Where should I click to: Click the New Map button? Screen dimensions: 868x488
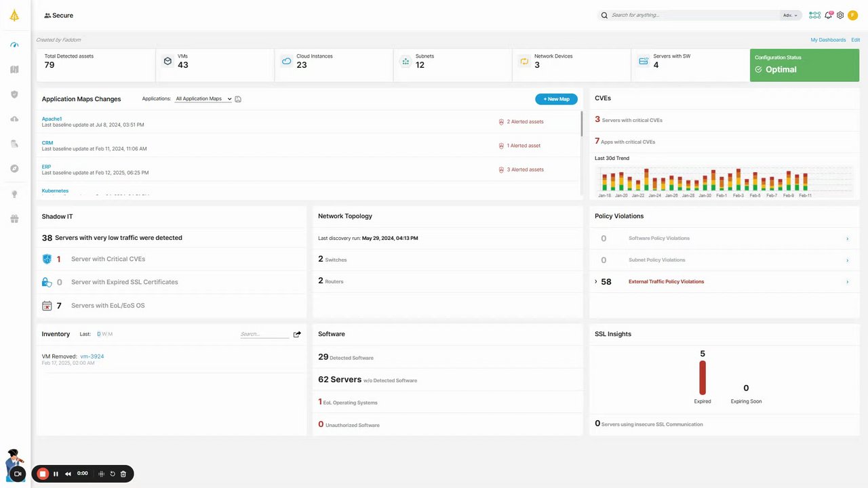pos(556,99)
